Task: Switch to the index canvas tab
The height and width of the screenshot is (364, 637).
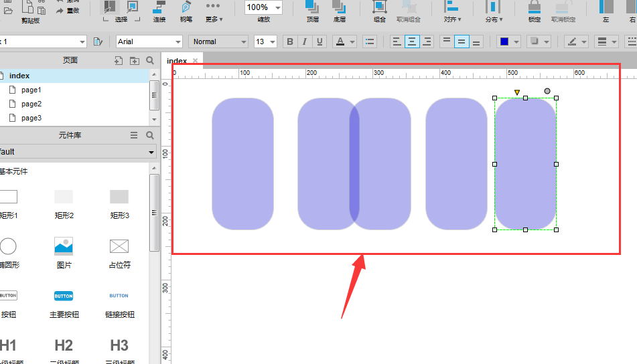Action: tap(176, 61)
